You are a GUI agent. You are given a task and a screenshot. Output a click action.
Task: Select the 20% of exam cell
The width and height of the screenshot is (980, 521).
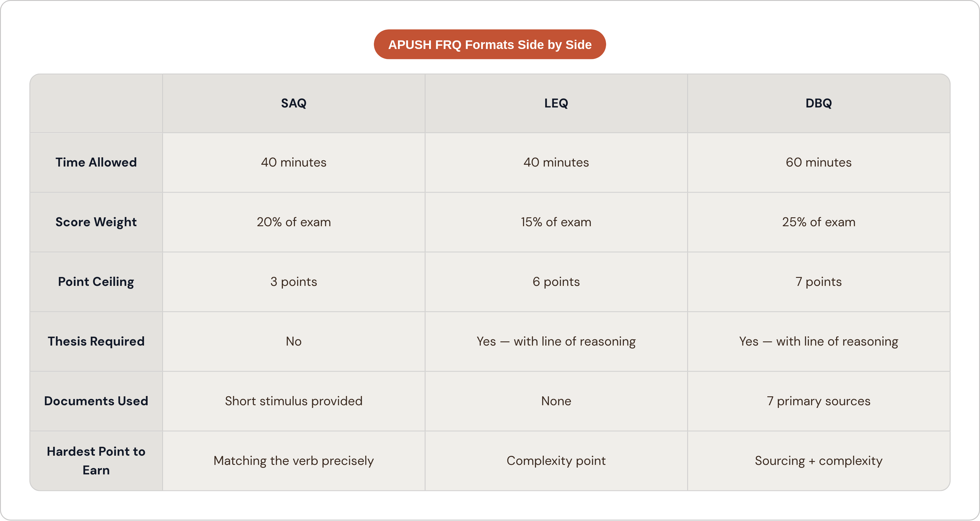[294, 222]
